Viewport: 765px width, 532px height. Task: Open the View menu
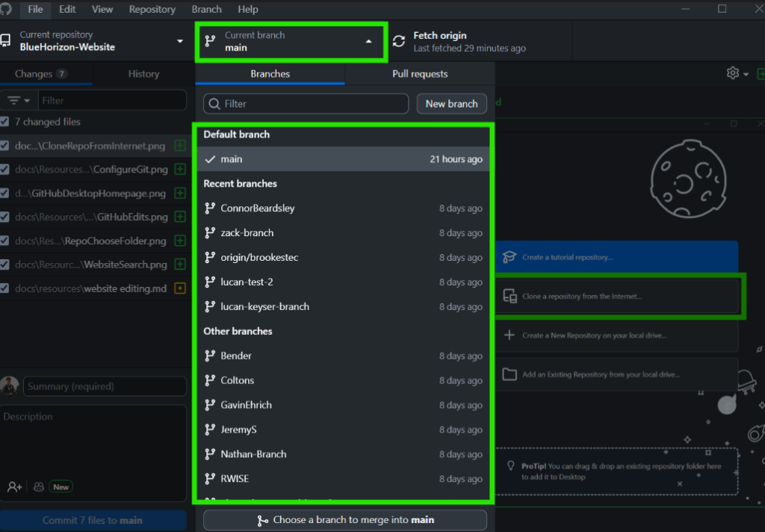point(102,9)
